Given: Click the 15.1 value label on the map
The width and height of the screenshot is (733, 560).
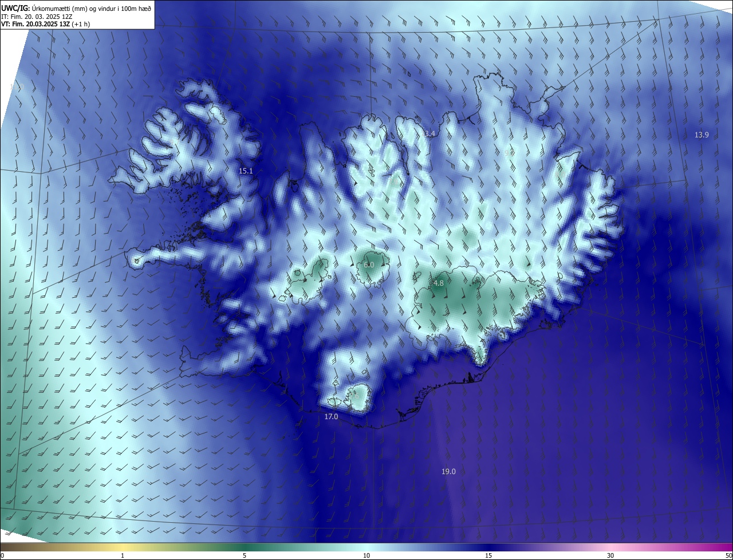Looking at the screenshot, I should point(246,171).
